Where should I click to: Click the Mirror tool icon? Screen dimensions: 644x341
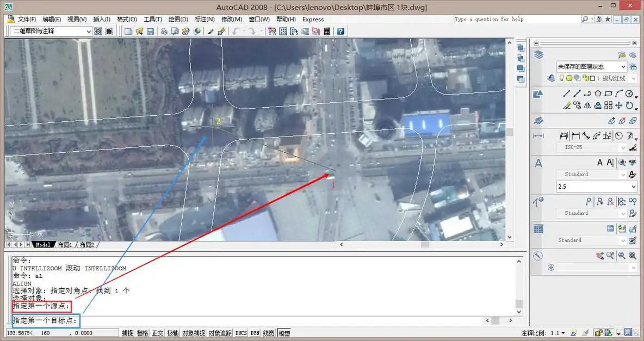click(x=588, y=106)
